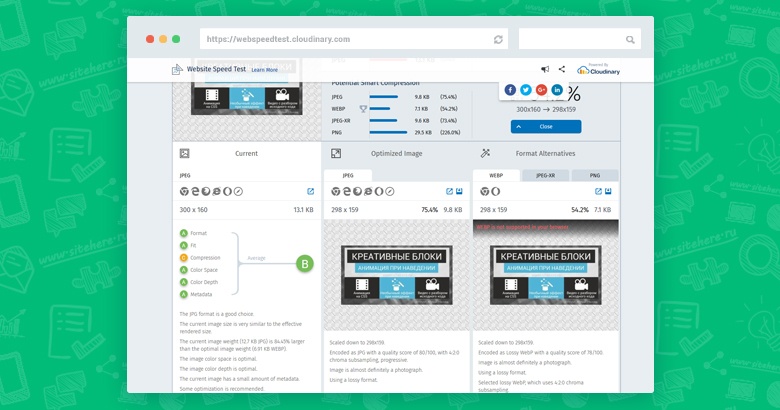Click the Twitter share icon
Viewport: 780px width, 410px height.
(526, 90)
